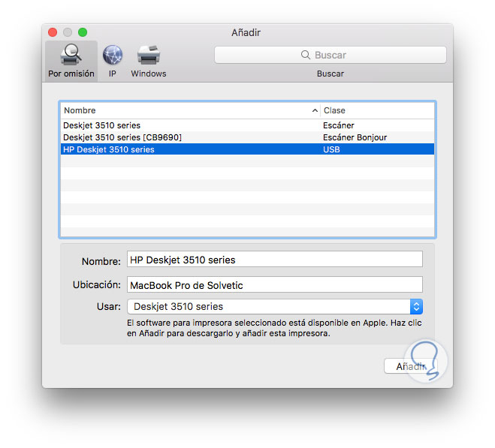Edit the Nombre text field
The height and width of the screenshot is (448, 495).
tap(275, 260)
